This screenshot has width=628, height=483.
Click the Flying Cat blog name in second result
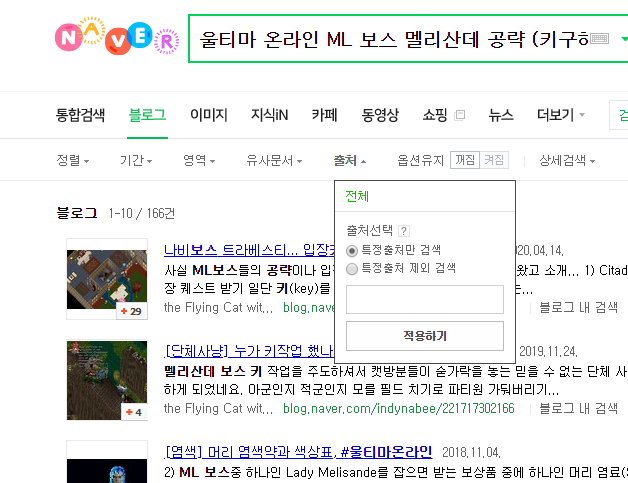pos(218,409)
